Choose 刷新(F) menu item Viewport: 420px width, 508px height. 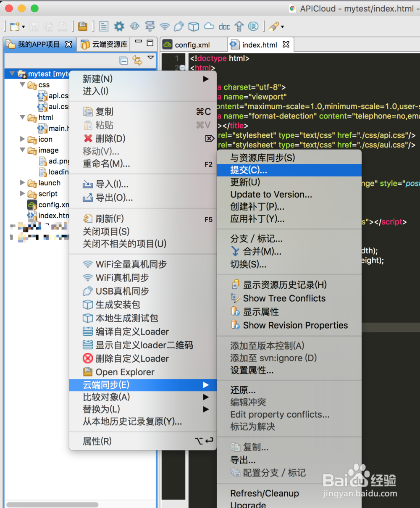(143, 219)
